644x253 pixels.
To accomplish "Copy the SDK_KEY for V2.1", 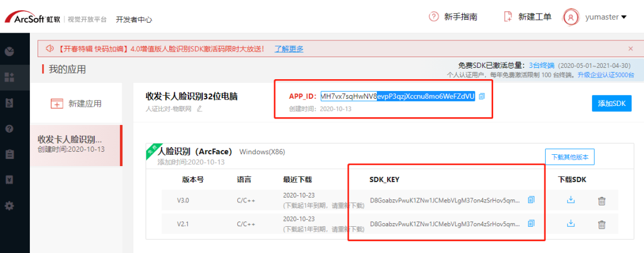I will [531, 223].
